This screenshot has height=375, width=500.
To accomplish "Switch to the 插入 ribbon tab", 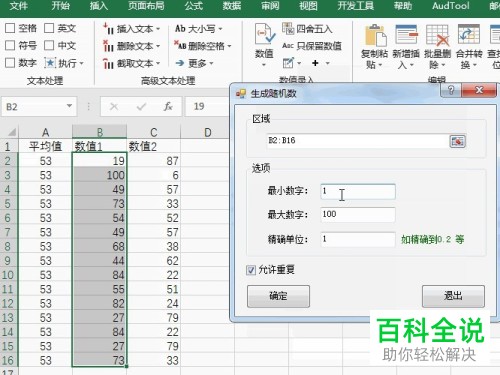I will click(99, 6).
